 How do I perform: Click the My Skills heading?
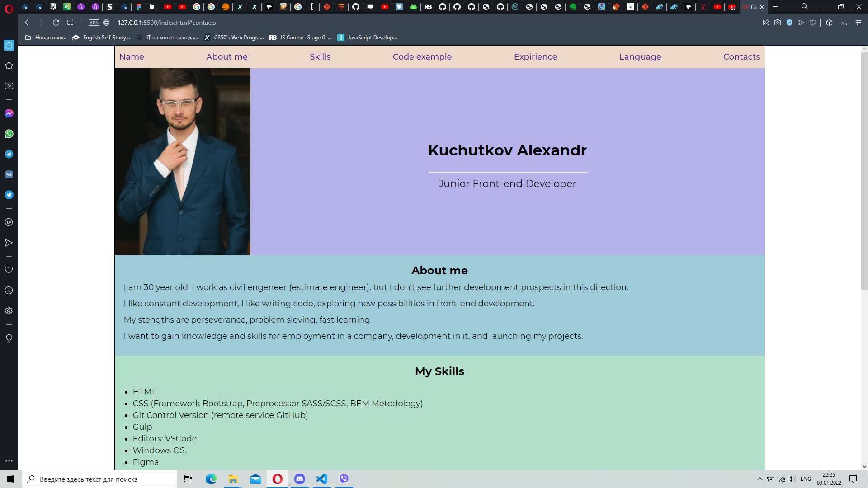tap(439, 371)
